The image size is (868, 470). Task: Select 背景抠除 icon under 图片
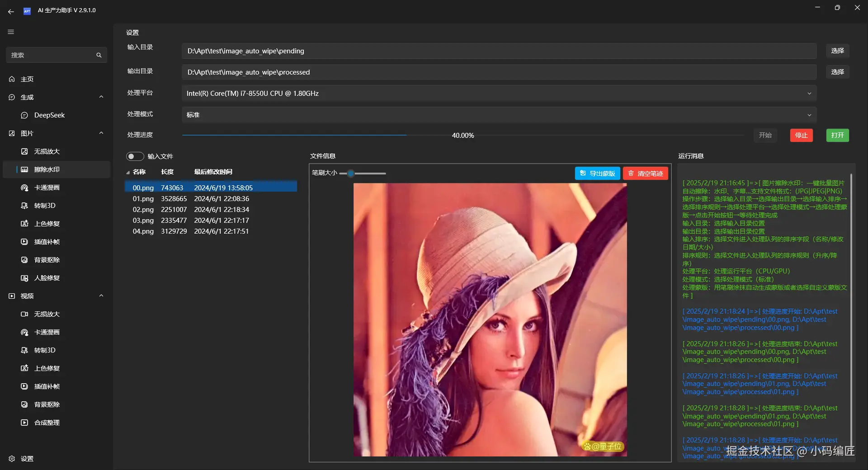coord(24,260)
